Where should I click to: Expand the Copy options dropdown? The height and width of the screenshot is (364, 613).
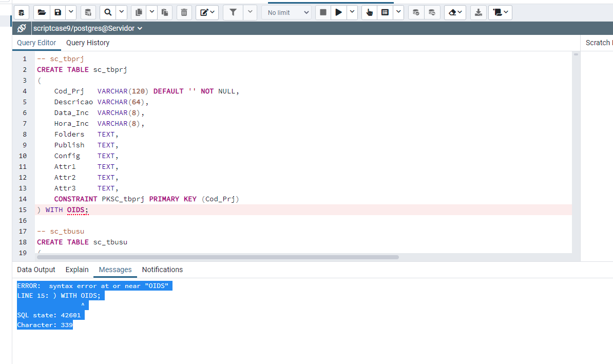151,12
